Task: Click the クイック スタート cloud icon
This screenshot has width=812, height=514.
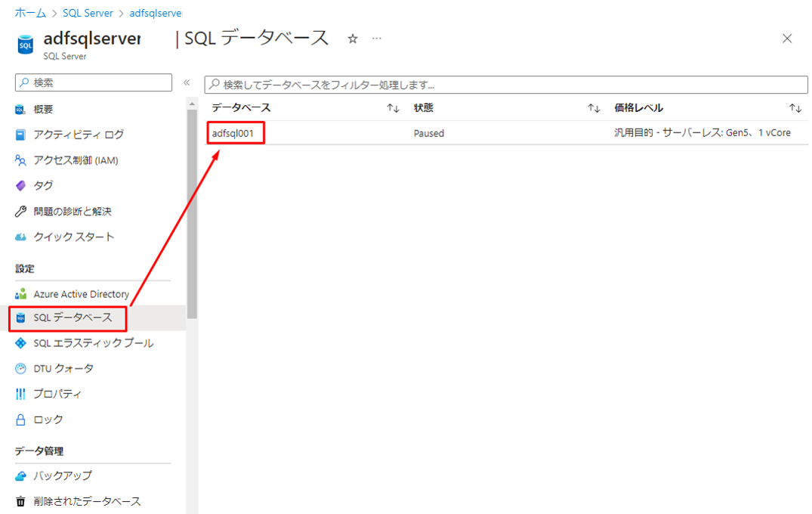Action: tap(20, 237)
